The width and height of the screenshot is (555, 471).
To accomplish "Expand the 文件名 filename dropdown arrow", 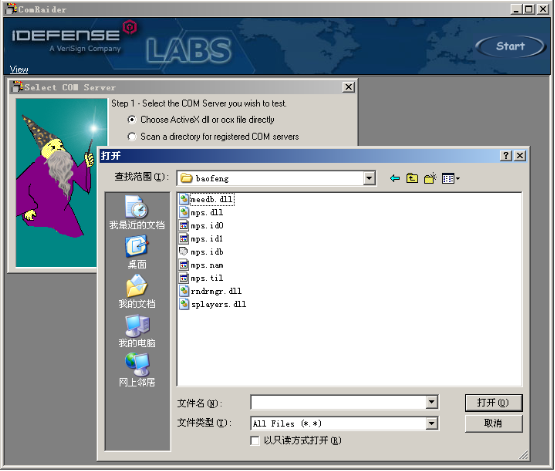I will point(431,402).
